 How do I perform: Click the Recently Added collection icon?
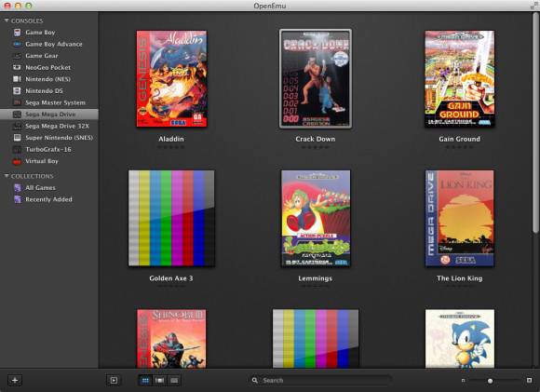(17, 199)
